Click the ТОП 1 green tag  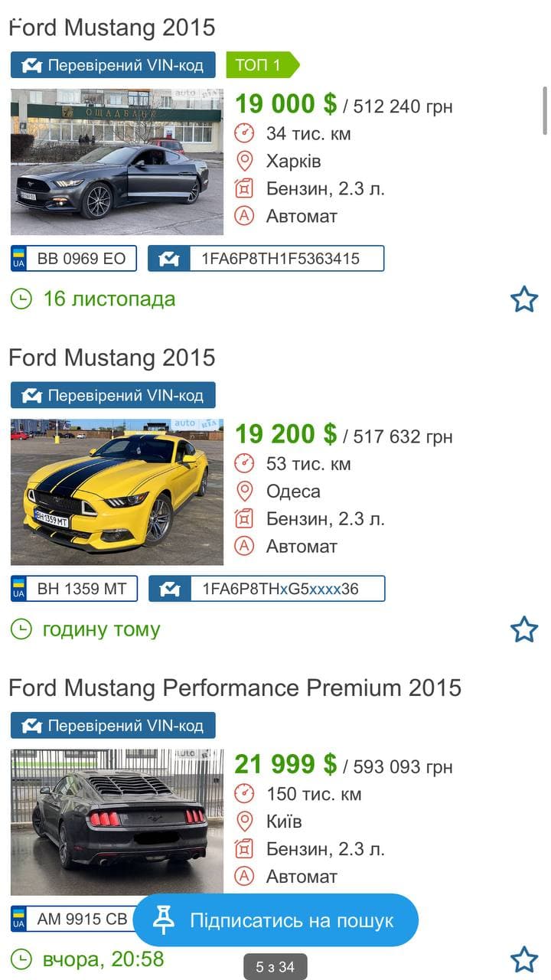pyautogui.click(x=259, y=65)
